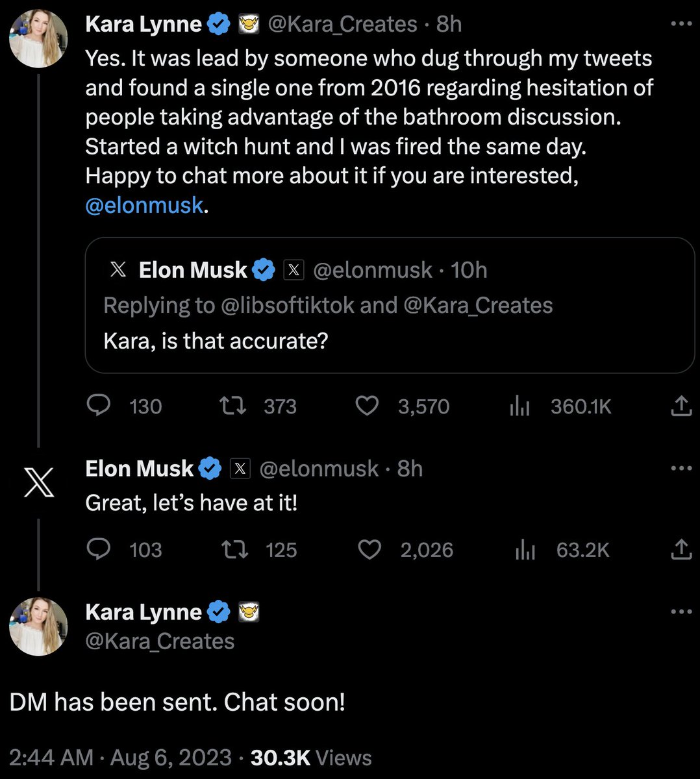
Task: Open more options for Kara Lynne's top tweet
Action: (681, 24)
